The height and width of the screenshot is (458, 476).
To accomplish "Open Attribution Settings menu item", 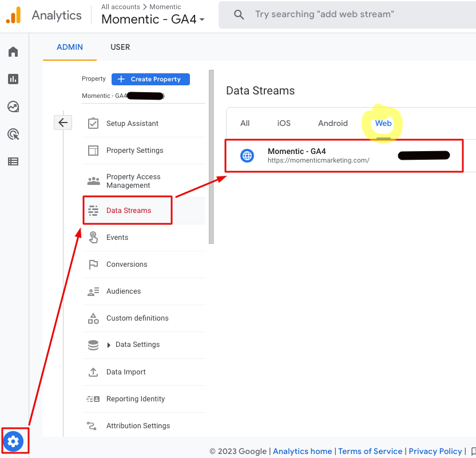I will pos(144,426).
